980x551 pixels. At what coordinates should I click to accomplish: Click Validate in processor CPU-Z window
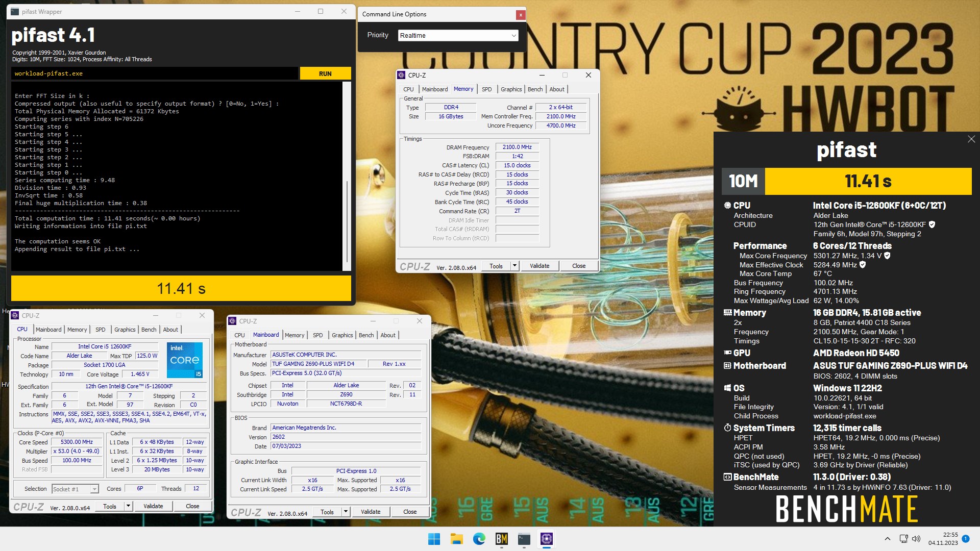coord(153,506)
